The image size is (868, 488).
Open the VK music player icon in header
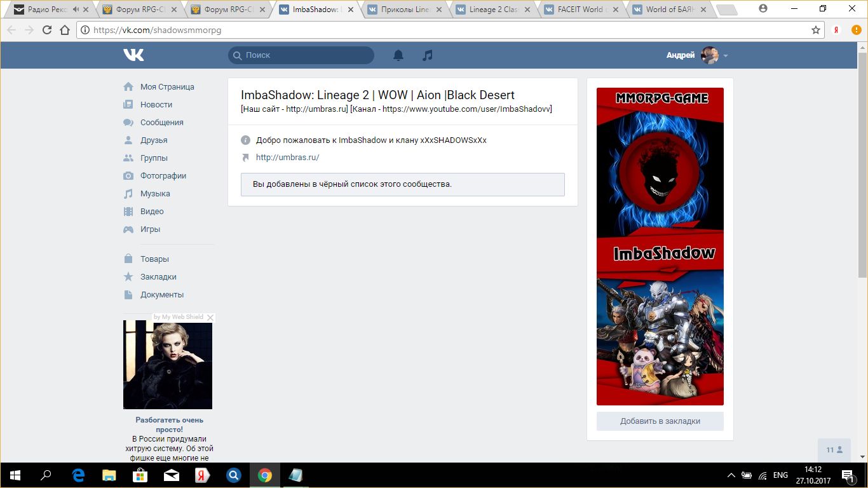(x=428, y=55)
